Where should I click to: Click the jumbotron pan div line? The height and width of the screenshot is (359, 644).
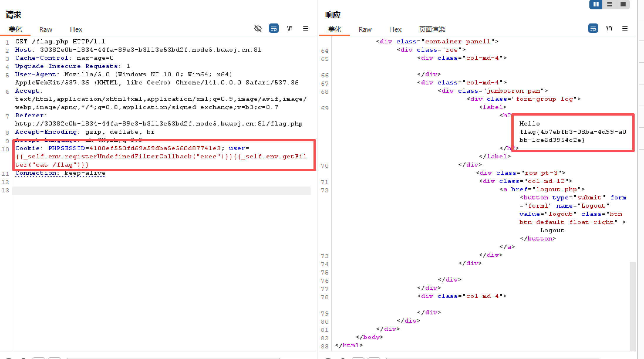tap(493, 91)
